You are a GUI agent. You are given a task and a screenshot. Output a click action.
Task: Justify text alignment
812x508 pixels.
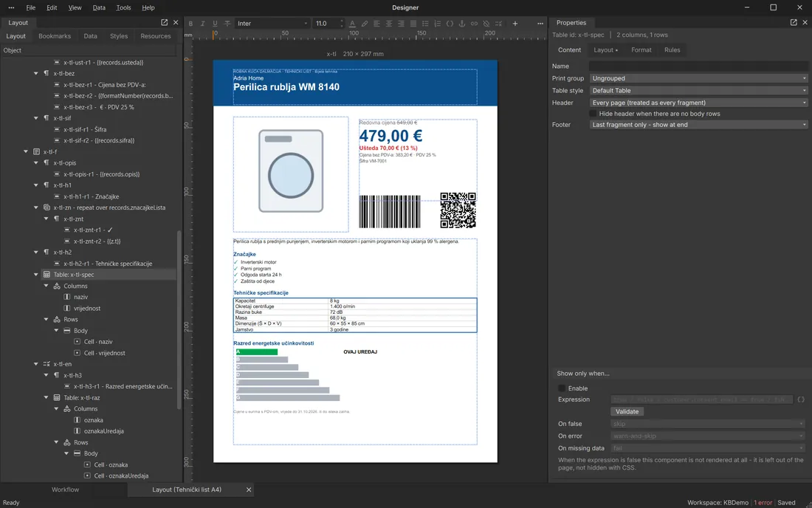(x=413, y=24)
